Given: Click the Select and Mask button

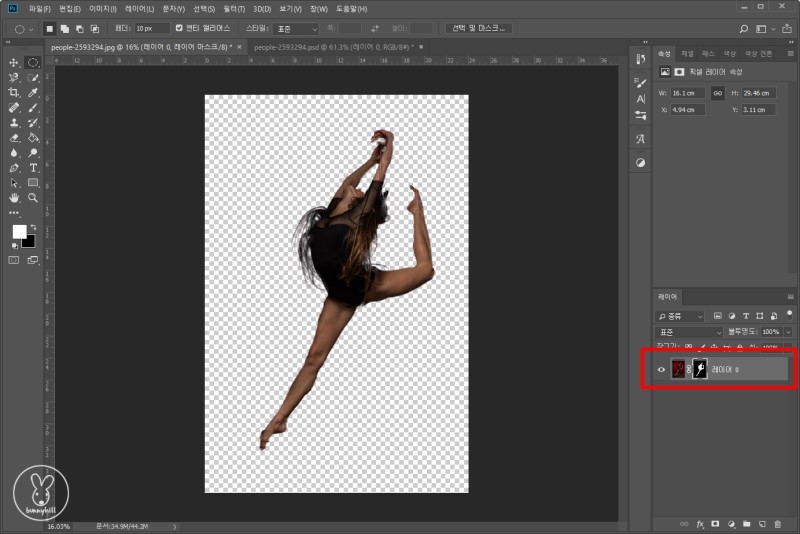Looking at the screenshot, I should click(478, 28).
